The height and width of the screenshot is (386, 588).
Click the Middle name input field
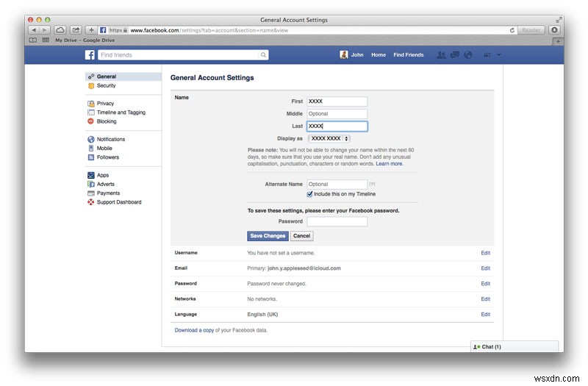tap(337, 114)
